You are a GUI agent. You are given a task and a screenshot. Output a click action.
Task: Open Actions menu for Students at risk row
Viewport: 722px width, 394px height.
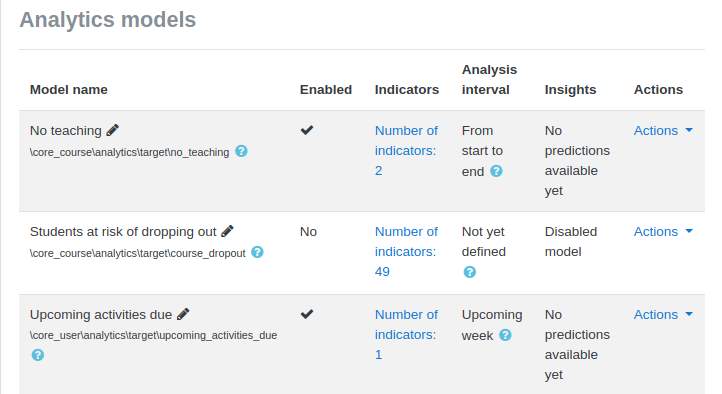pyautogui.click(x=663, y=232)
